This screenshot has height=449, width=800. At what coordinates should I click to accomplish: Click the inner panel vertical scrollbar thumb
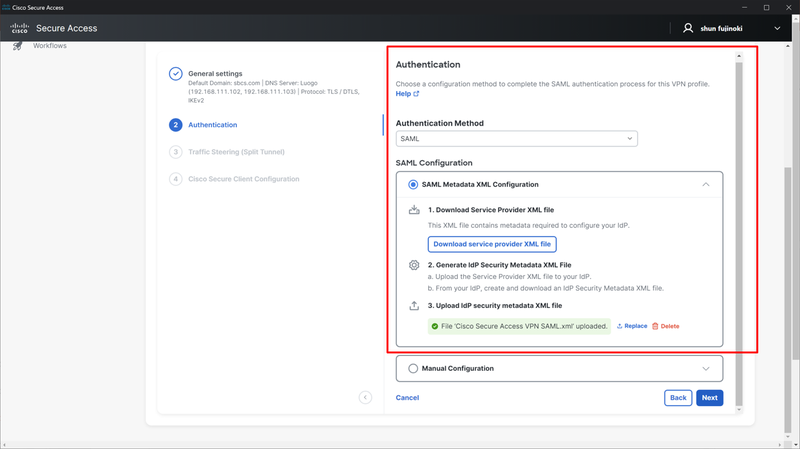[739, 234]
